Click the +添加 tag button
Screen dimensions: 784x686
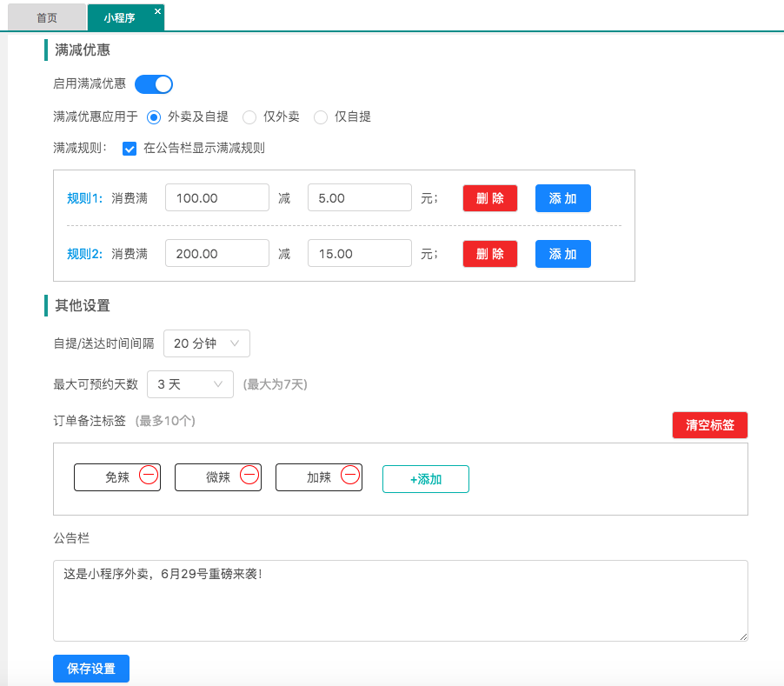[x=426, y=479]
